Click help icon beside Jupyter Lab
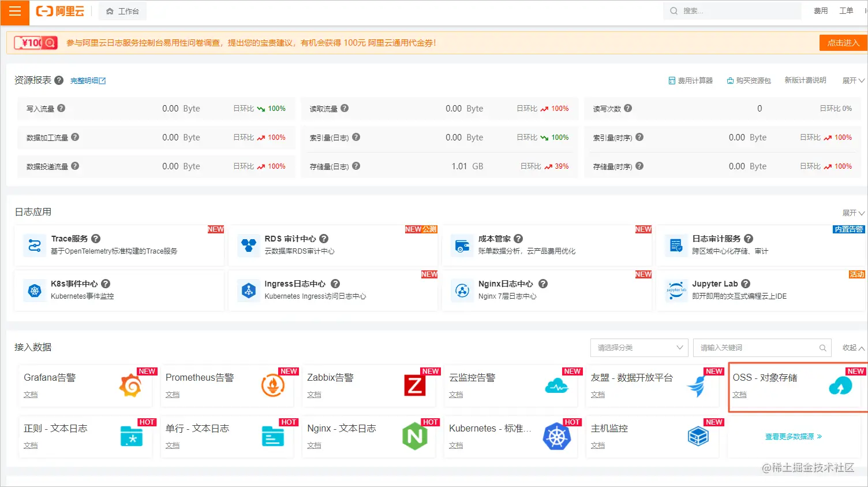868x487 pixels. (746, 284)
